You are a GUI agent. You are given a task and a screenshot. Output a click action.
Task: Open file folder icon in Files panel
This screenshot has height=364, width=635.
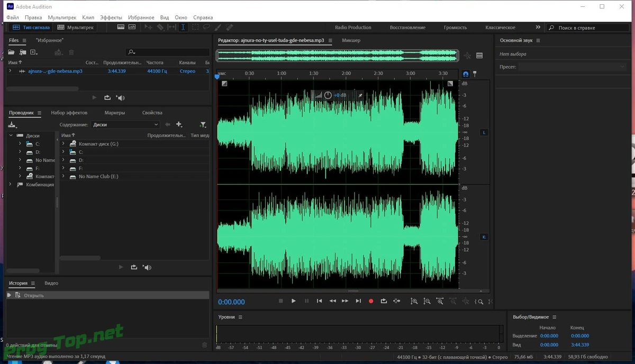(11, 52)
